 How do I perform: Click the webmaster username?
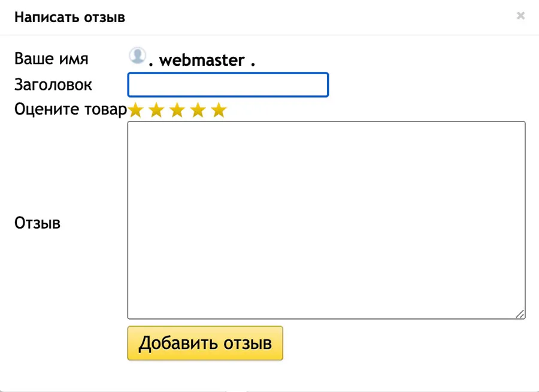click(x=202, y=60)
